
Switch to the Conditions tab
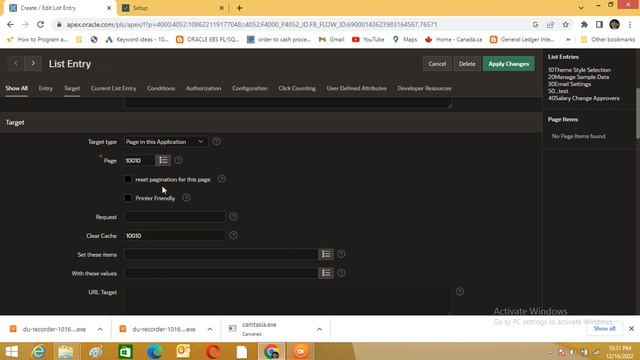pos(161,88)
